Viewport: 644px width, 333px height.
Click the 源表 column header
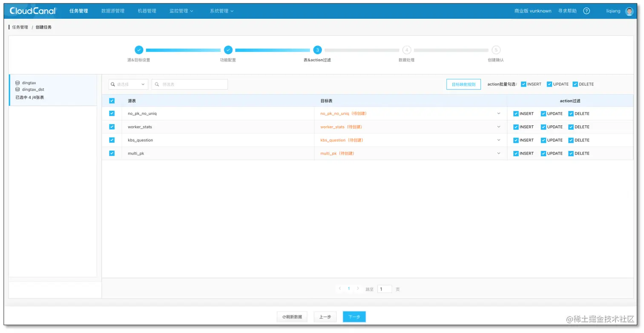coord(132,101)
